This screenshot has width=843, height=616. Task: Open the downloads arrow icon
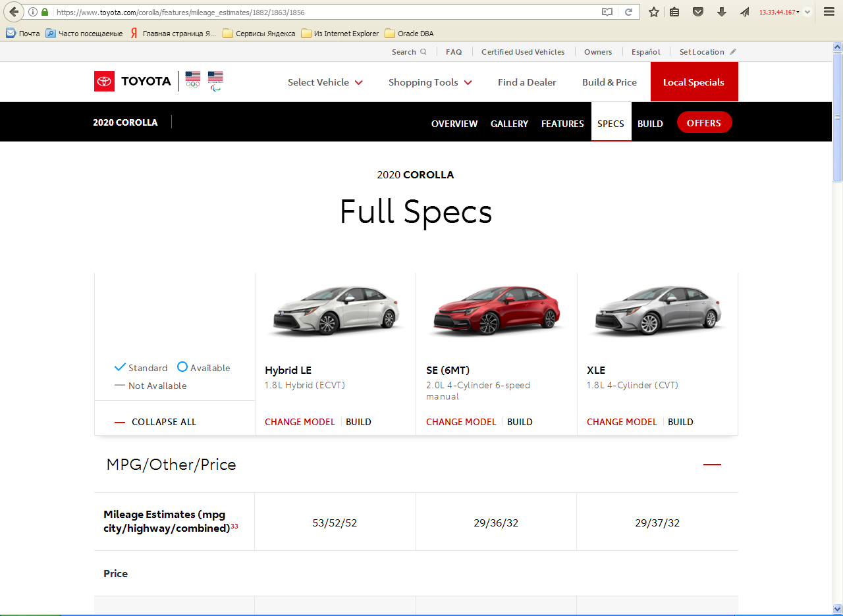[x=722, y=12]
